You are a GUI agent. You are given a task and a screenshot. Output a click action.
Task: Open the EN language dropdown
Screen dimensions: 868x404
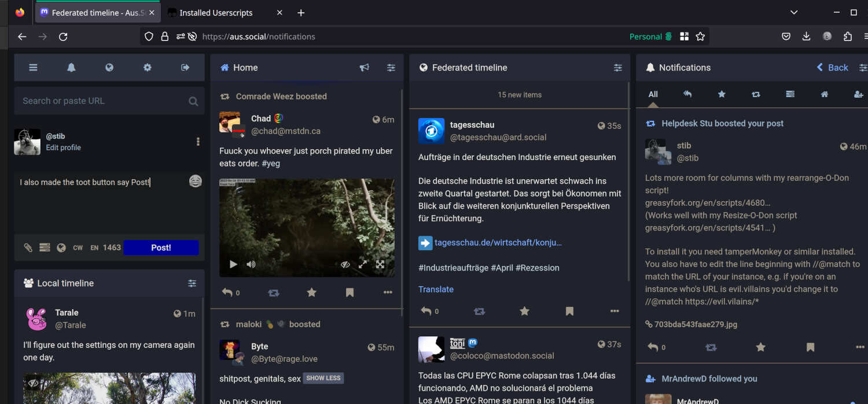[94, 247]
